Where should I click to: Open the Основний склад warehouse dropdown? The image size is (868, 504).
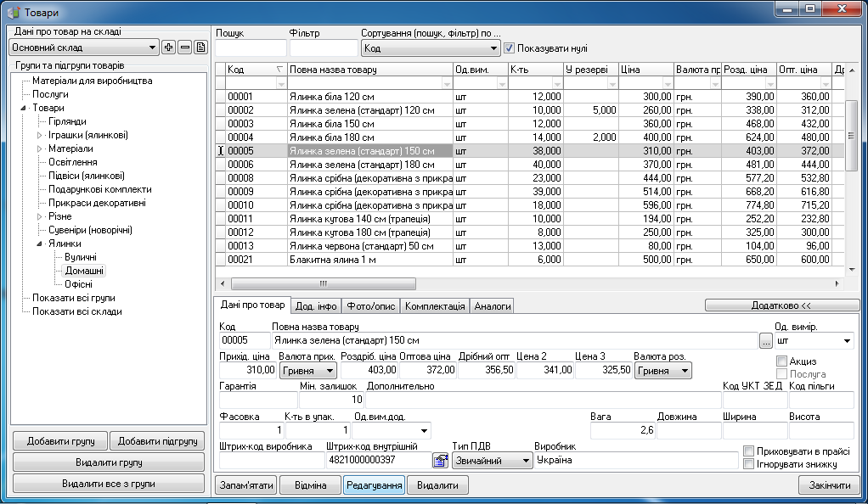[153, 48]
